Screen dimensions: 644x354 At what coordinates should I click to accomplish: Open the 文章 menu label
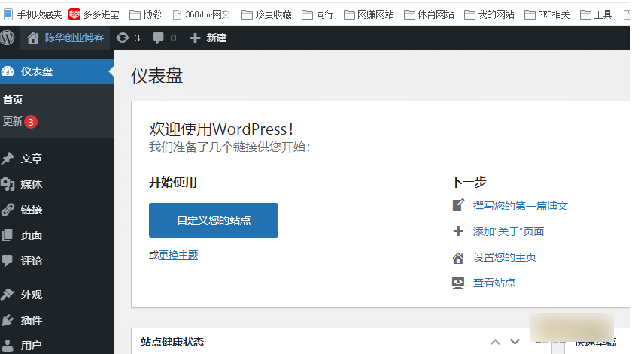tap(32, 159)
